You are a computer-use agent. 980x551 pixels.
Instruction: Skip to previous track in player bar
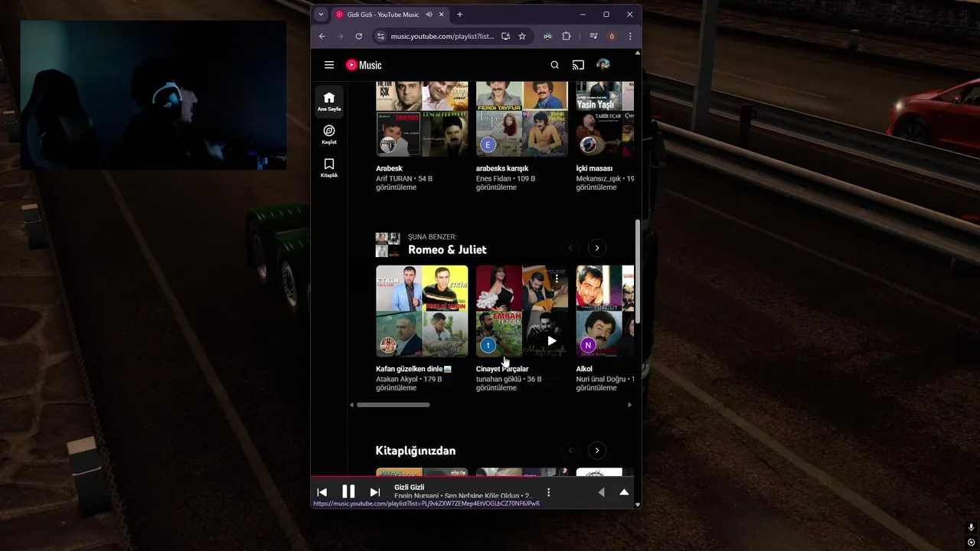click(x=322, y=492)
